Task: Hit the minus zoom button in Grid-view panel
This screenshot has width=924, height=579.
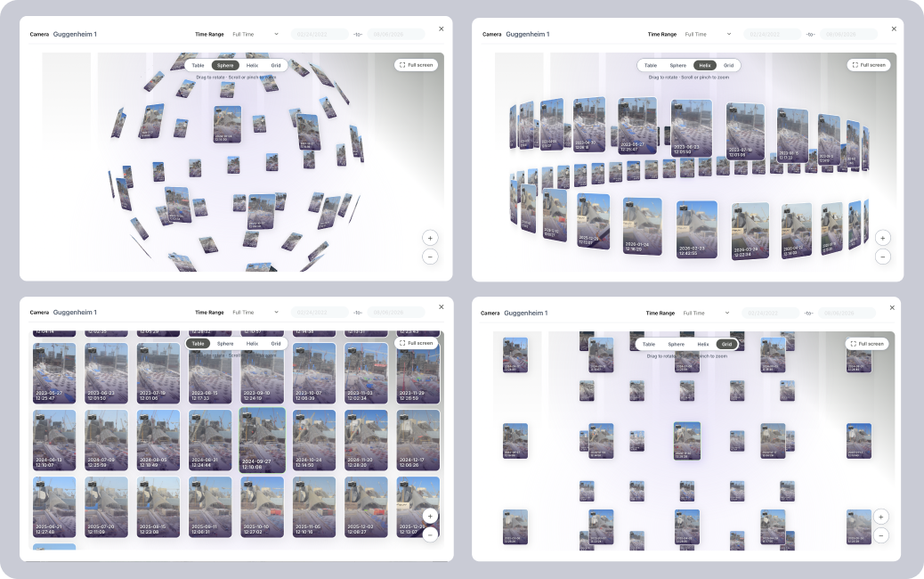Action: 881,535
